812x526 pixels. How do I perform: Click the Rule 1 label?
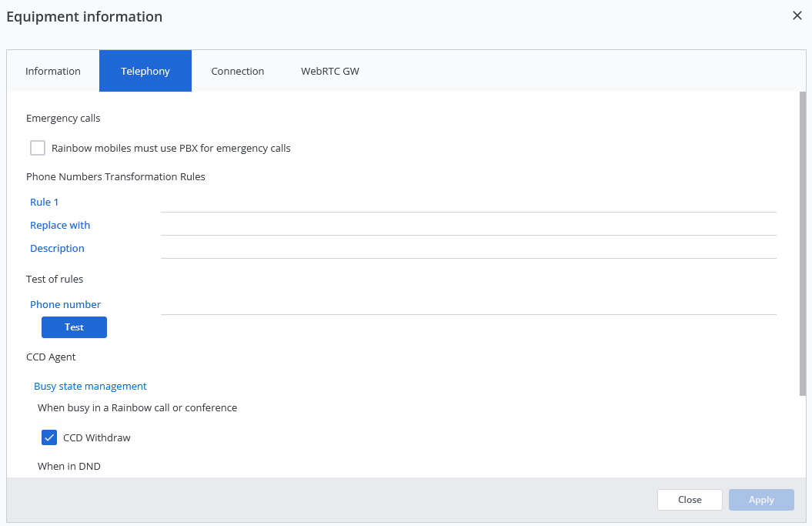pos(44,202)
